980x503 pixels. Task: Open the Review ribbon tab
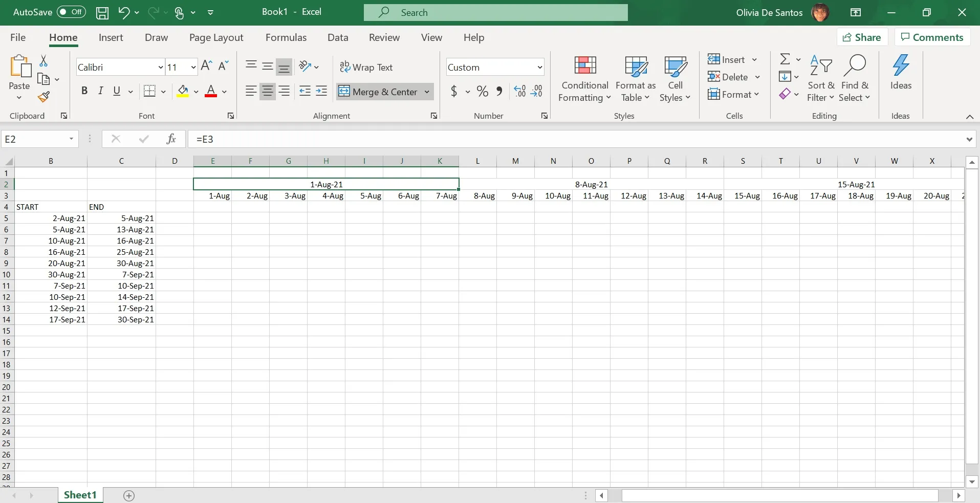tap(384, 37)
